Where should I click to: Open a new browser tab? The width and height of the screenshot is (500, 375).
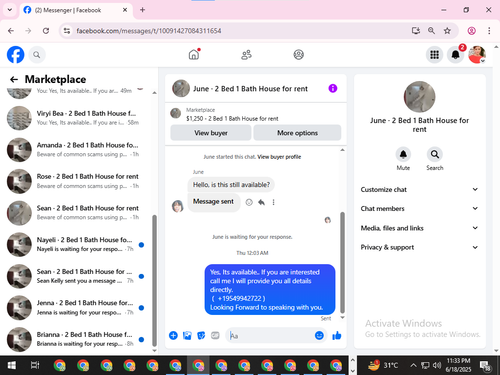(x=142, y=10)
